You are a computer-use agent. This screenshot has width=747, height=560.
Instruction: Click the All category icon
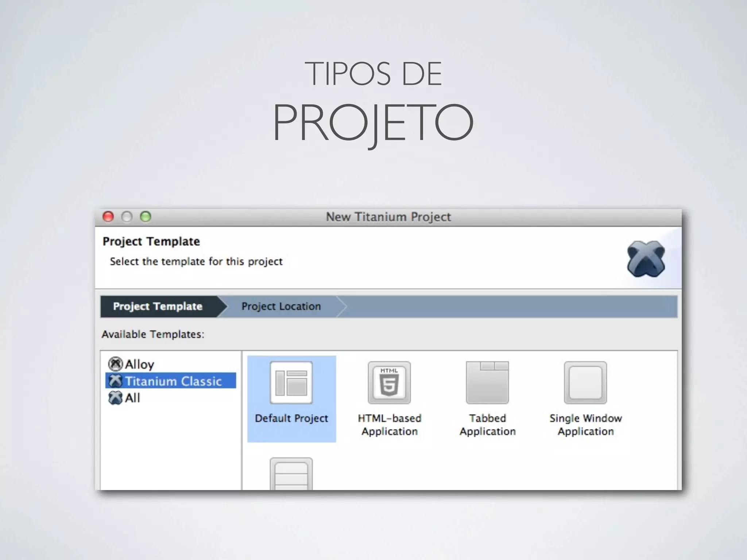coord(115,398)
